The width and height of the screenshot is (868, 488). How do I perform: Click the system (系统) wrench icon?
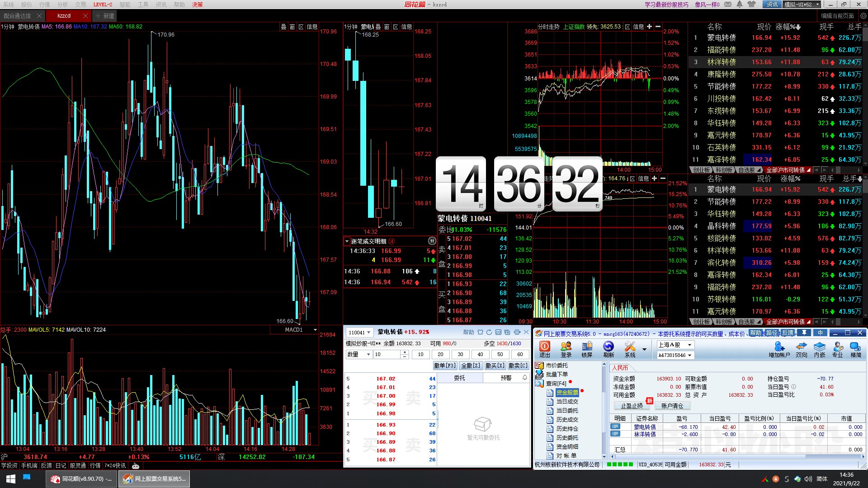(x=630, y=349)
